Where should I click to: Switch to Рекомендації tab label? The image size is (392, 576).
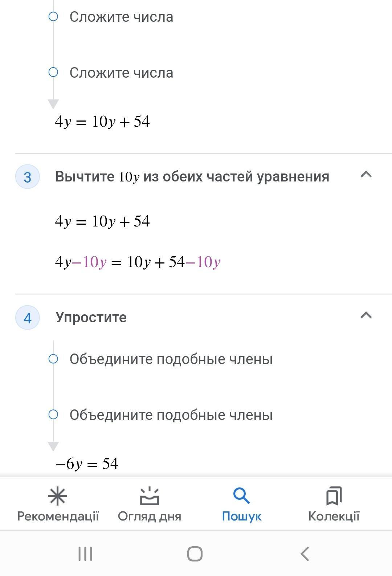coord(58,516)
